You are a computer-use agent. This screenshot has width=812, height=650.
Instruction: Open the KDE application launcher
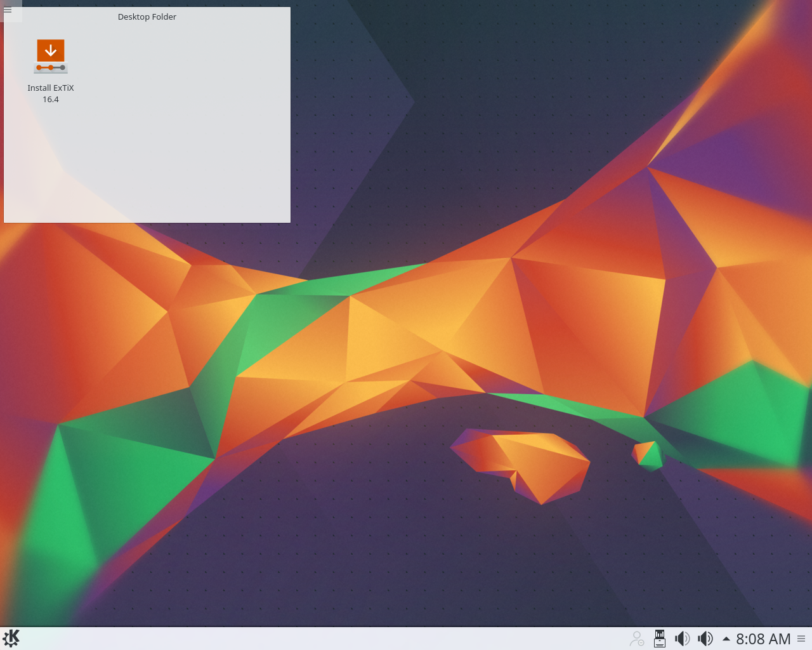pos(11,638)
